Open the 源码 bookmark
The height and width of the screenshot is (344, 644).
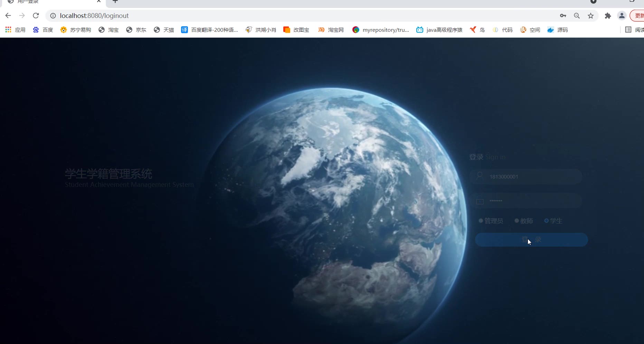[x=558, y=30]
